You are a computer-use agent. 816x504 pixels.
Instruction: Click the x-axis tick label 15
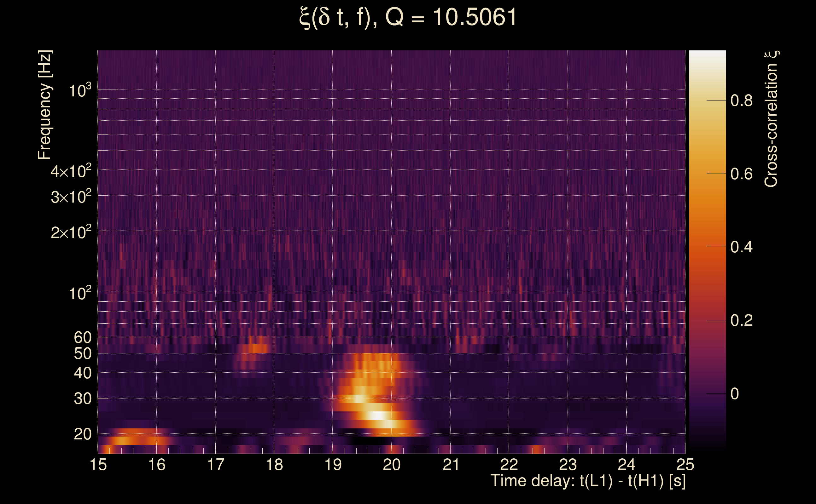tap(98, 465)
